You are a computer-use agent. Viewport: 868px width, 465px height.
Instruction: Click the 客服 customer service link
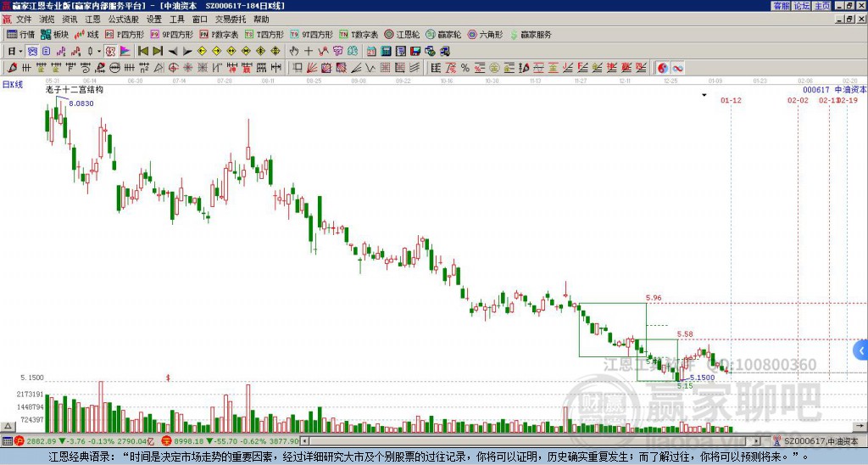coord(781,6)
